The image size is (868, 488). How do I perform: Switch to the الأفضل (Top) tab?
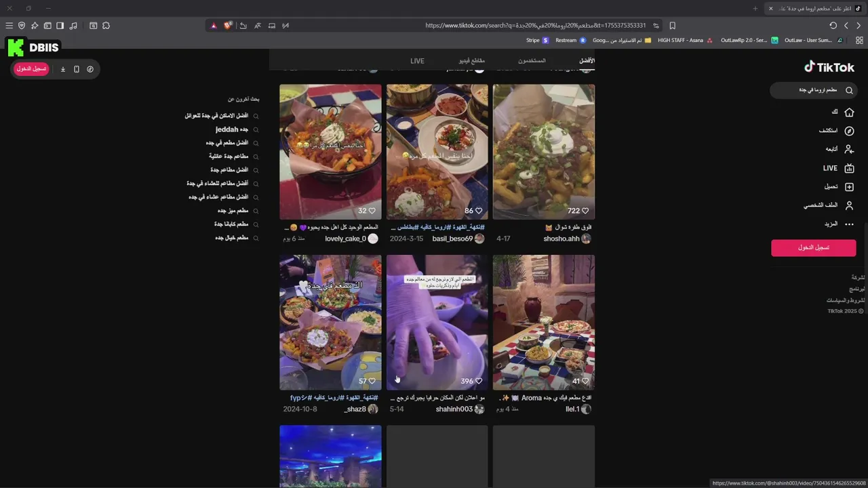(587, 61)
